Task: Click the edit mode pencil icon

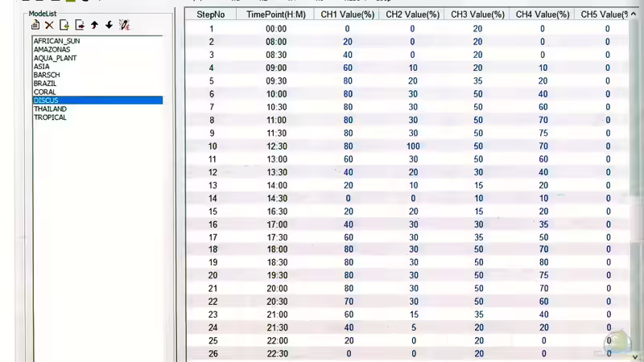Action: coord(124,25)
